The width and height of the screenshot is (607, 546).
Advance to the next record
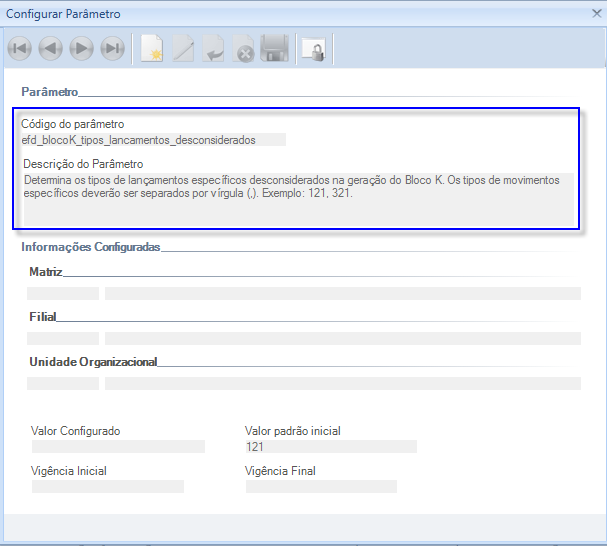point(81,48)
